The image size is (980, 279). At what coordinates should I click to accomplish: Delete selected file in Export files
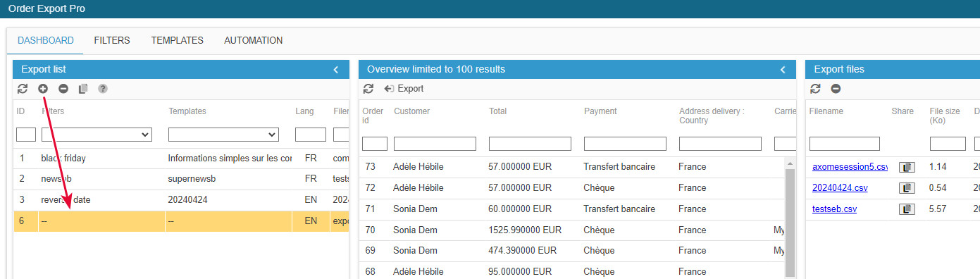(836, 89)
